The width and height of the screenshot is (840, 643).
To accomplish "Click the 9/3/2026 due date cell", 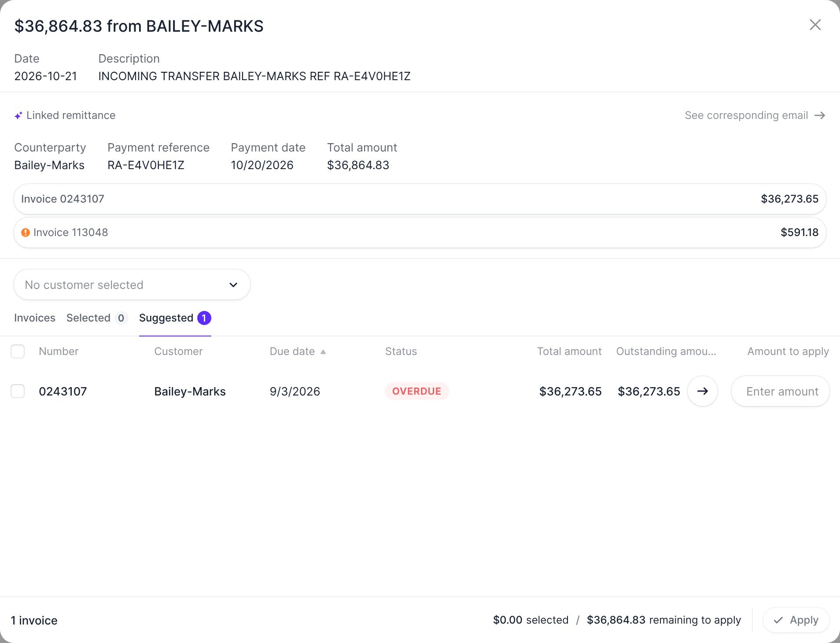I will point(295,392).
